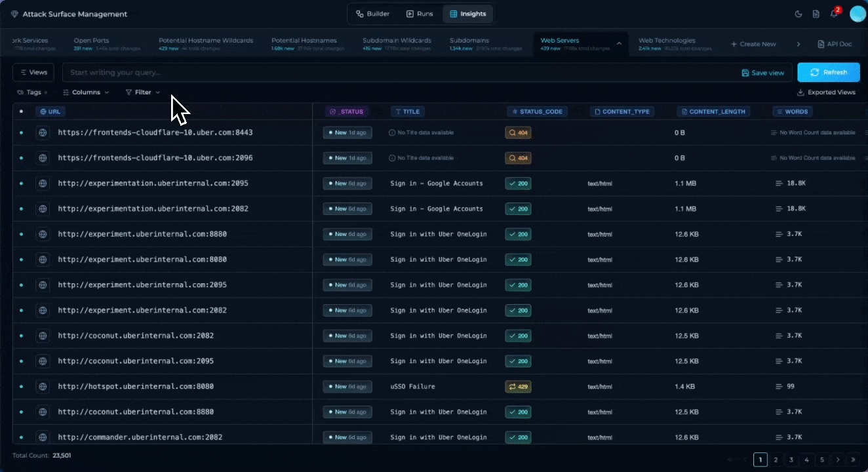
Task: Open the Subdomains tab
Action: coord(486,44)
